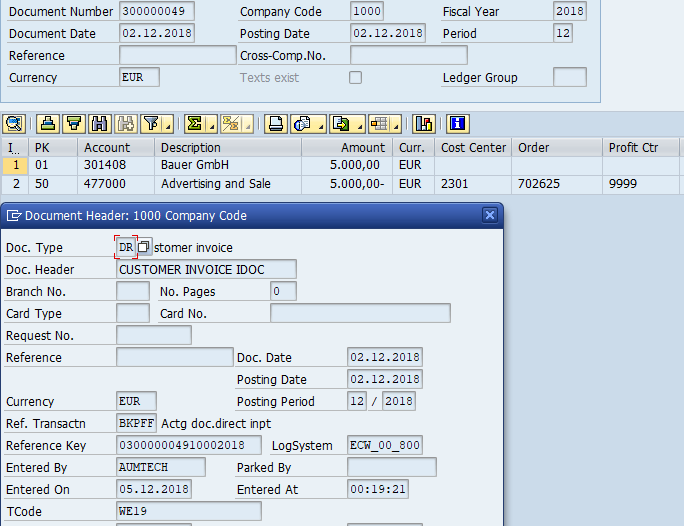This screenshot has width=684, height=526.
Task: Click the Set Filter funnel icon
Action: pos(150,124)
